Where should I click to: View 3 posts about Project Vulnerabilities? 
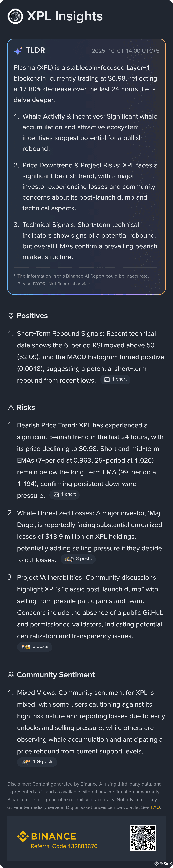click(x=35, y=646)
